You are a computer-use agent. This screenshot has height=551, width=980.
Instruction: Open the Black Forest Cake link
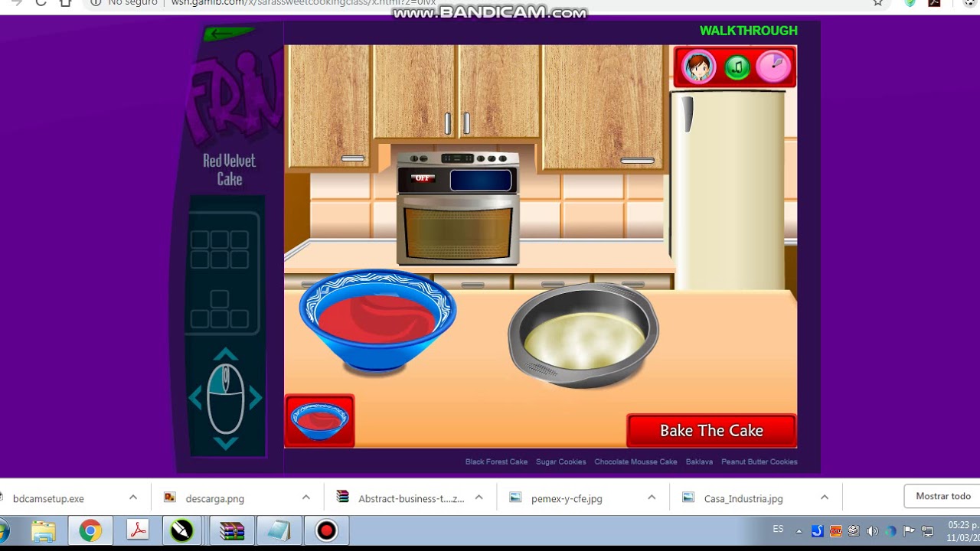click(496, 461)
